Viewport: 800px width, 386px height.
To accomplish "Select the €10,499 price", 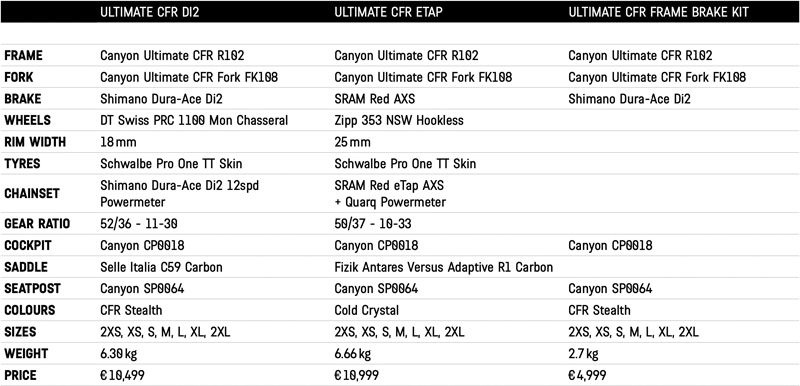I will coord(122,376).
